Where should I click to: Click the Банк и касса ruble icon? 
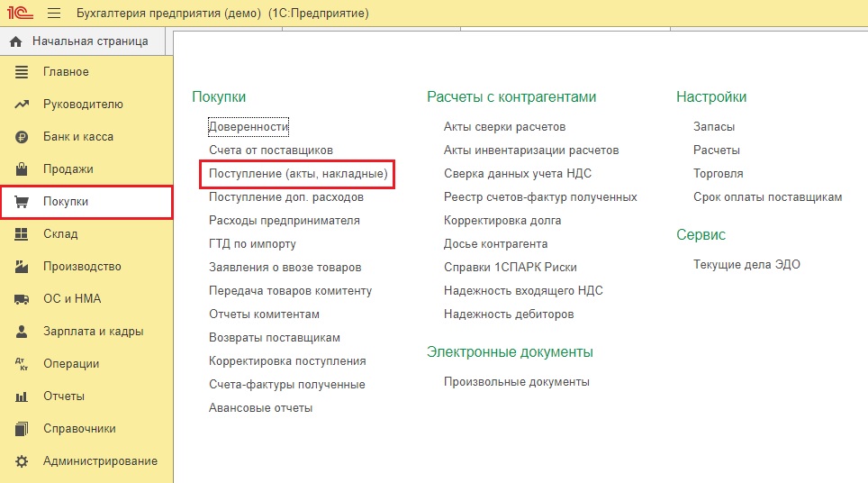[x=23, y=137]
